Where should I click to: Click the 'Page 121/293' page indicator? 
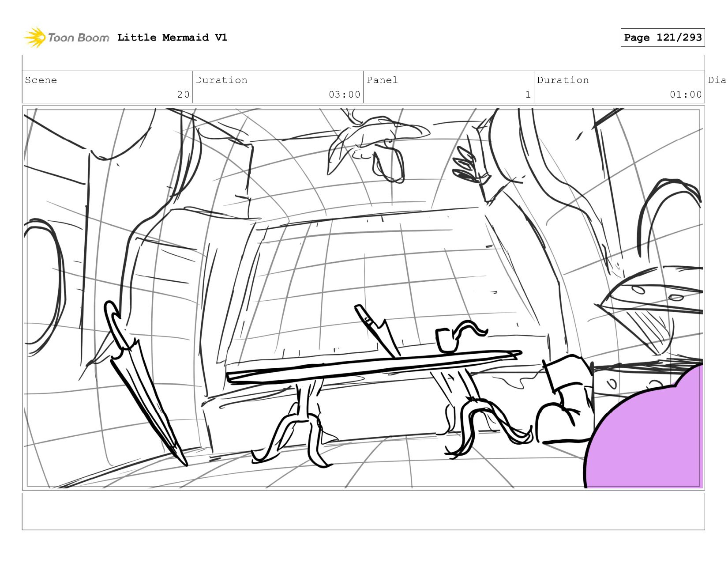(663, 38)
